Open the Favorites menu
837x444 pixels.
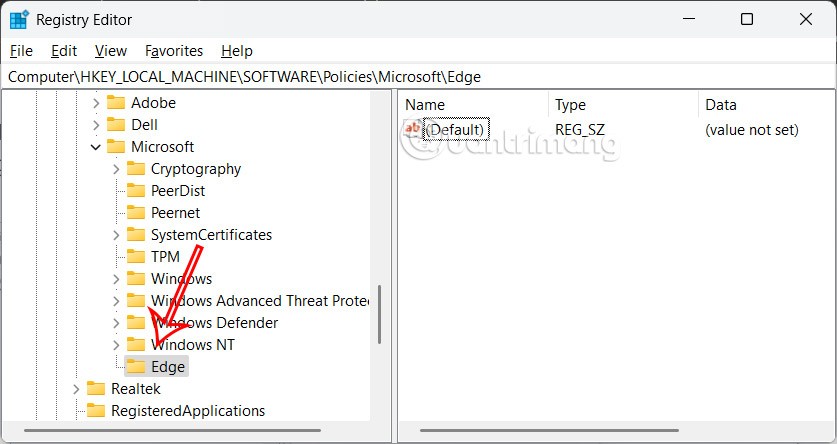[x=173, y=50]
